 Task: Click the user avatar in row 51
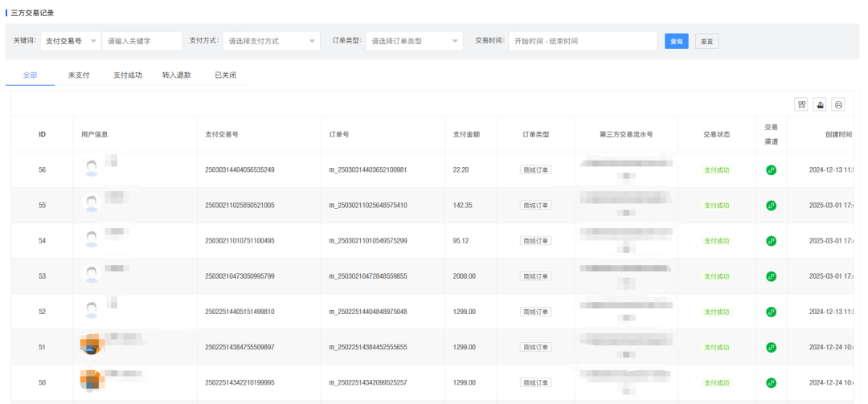(x=91, y=345)
